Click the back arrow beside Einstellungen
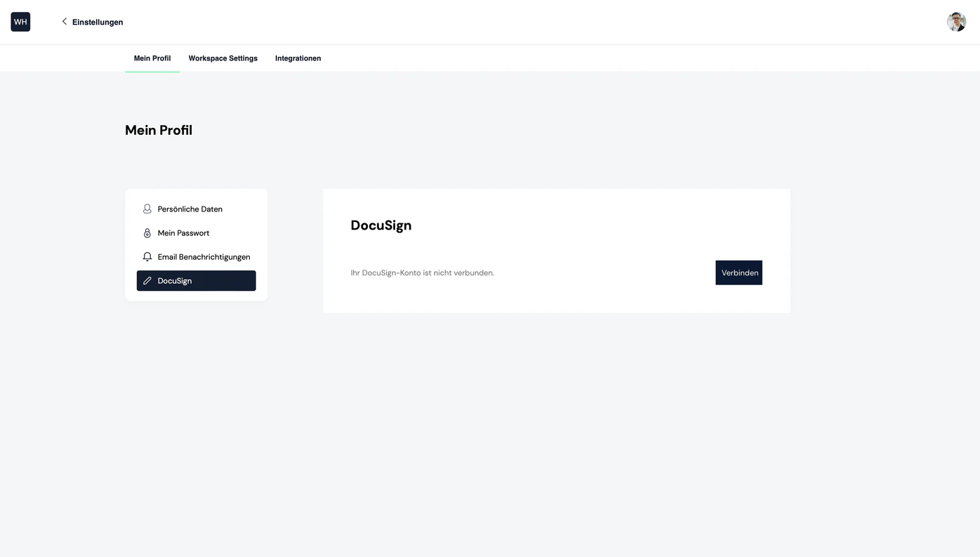Screen dimensions: 980x557 (64, 22)
